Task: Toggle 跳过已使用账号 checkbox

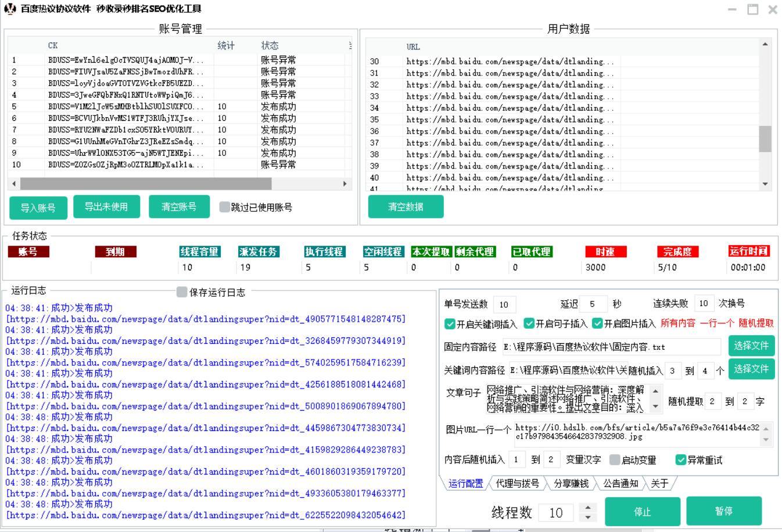Action: pos(224,207)
